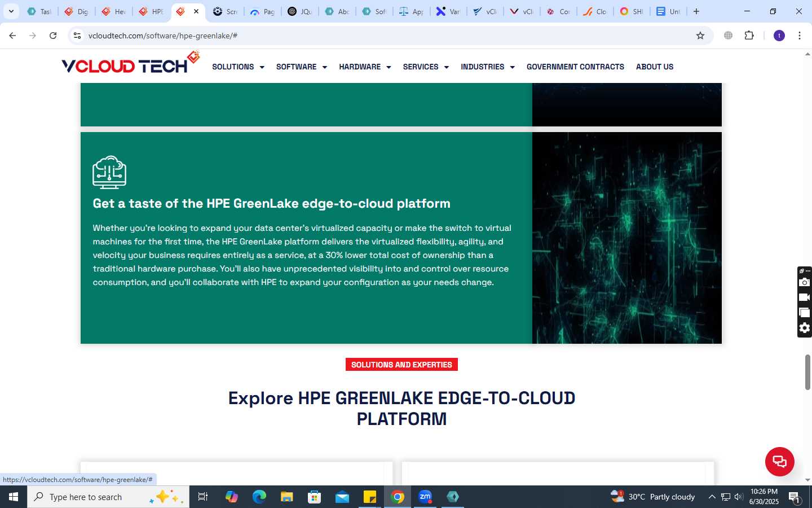Screen dimensions: 812x508
Task: Open Microsoft Store from the taskbar
Action: coord(314,497)
